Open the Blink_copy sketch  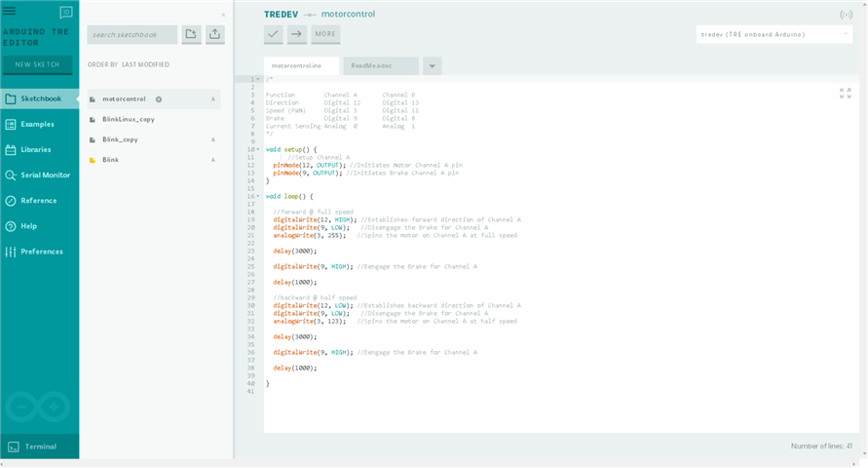[120, 139]
